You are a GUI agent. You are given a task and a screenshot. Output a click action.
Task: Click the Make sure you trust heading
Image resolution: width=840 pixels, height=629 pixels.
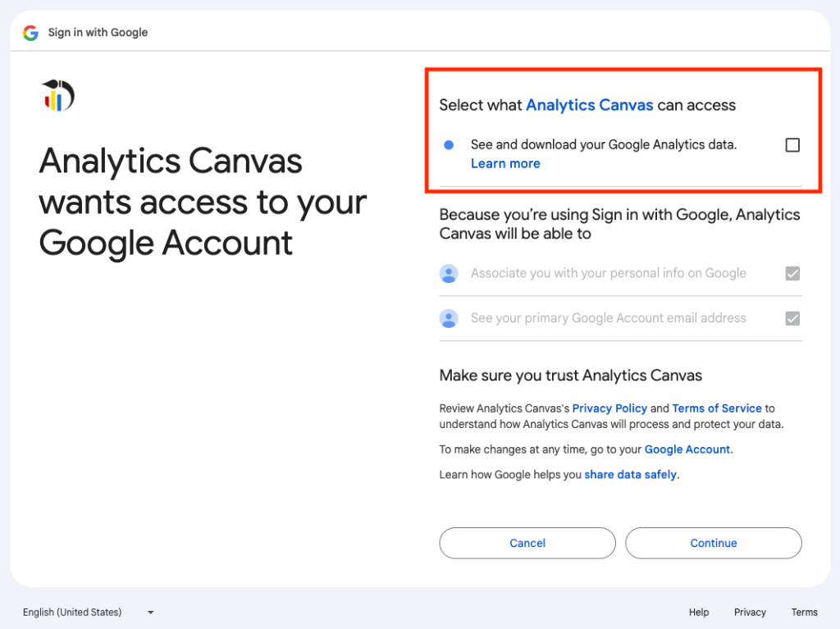571,376
